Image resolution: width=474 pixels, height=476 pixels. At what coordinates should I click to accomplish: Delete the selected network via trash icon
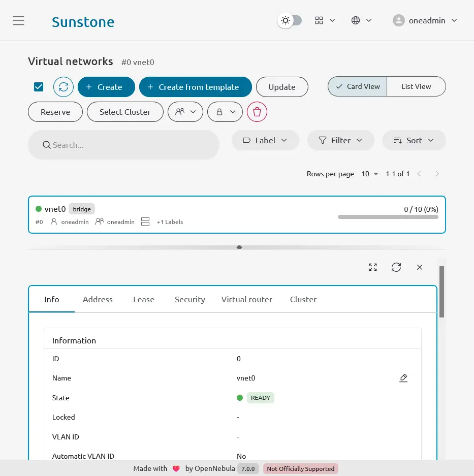(x=257, y=112)
